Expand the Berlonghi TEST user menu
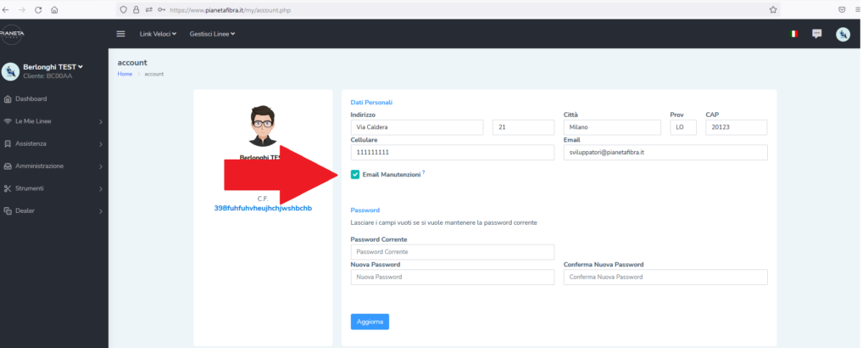 (x=53, y=67)
